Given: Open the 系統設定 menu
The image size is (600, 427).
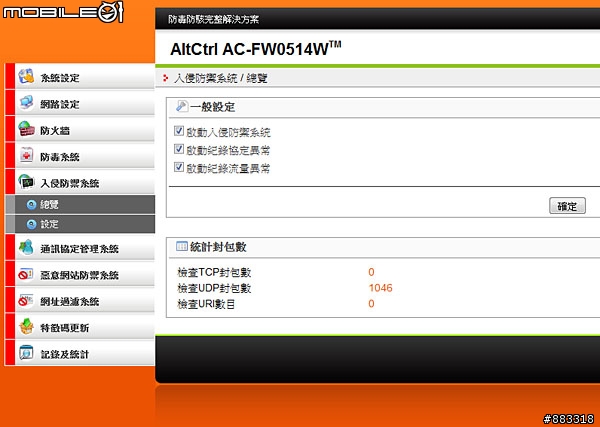Looking at the screenshot, I should 80,77.
